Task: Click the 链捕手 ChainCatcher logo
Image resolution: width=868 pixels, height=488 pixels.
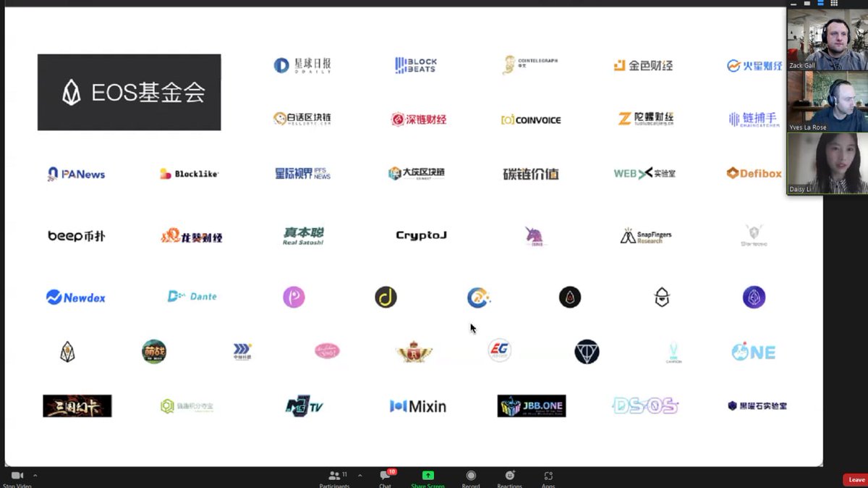Action: 753,119
